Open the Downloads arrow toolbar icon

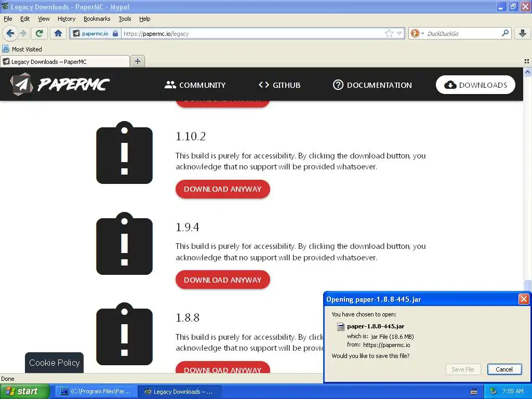pos(523,33)
